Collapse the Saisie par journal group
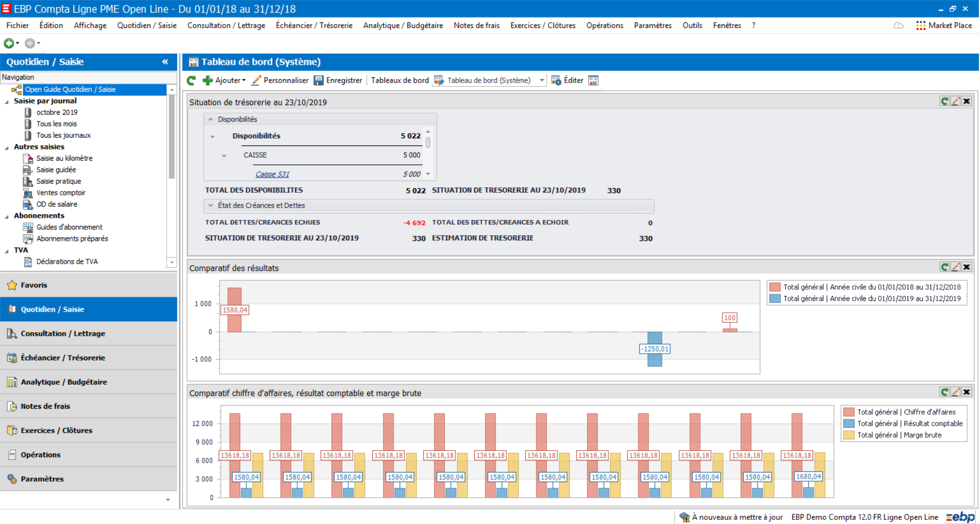Viewport: 980px width, 524px height. pyautogui.click(x=7, y=102)
